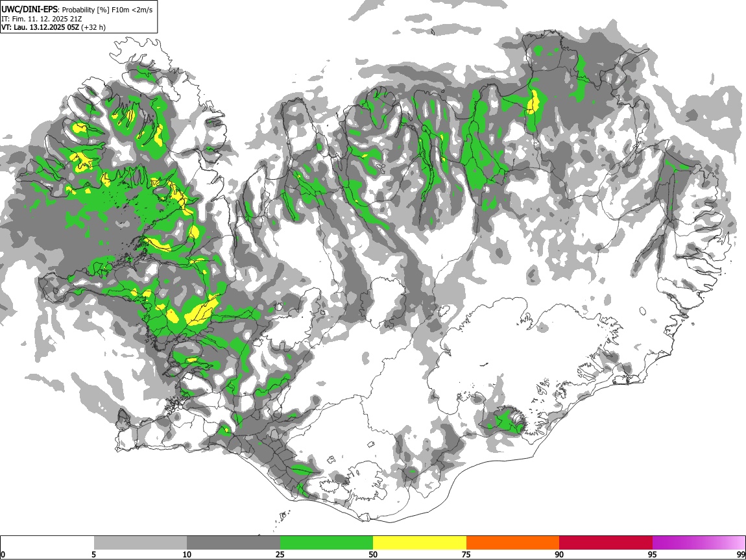The height and width of the screenshot is (560, 746).
Task: Click the 'IT: Fim. 11. 12. 2025 21Z' line
Action: [x=42, y=19]
